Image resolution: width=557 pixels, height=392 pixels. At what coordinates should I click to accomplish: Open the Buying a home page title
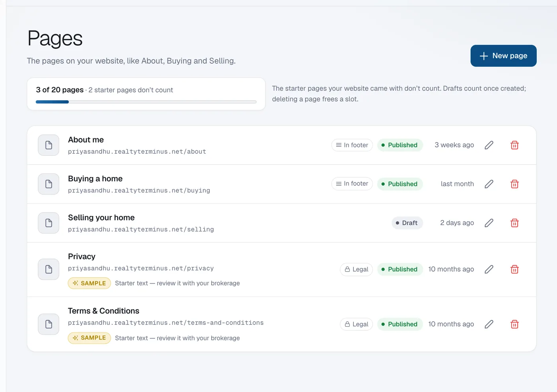pyautogui.click(x=95, y=179)
